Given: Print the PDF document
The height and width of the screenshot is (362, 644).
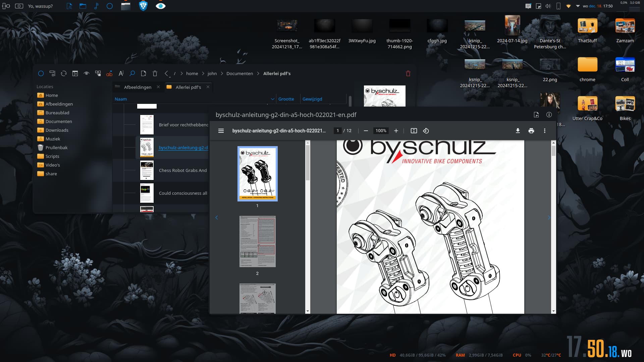Looking at the screenshot, I should 531,131.
